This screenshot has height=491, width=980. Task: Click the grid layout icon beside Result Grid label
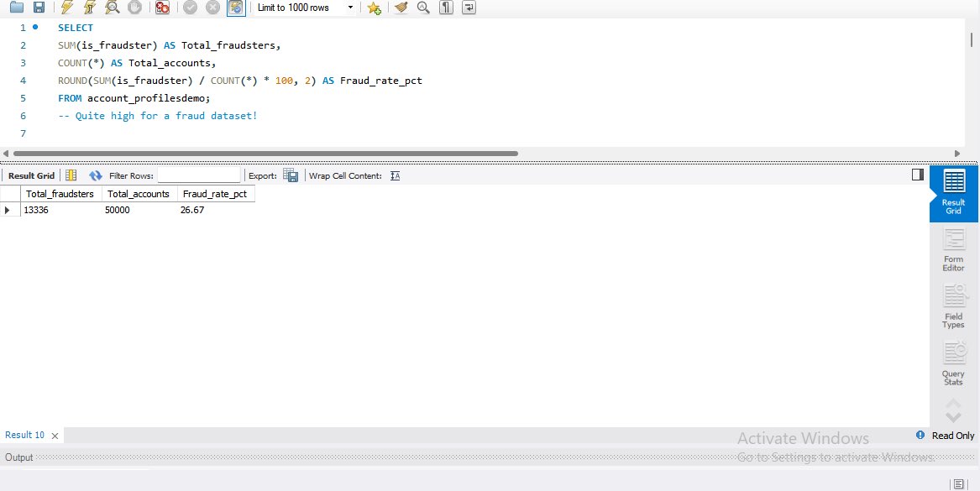(x=71, y=175)
